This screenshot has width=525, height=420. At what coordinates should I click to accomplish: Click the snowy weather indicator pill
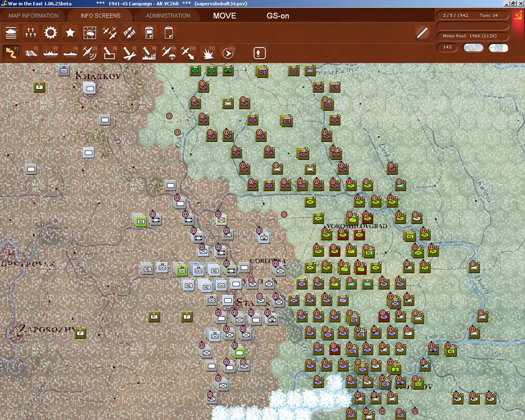[473, 48]
